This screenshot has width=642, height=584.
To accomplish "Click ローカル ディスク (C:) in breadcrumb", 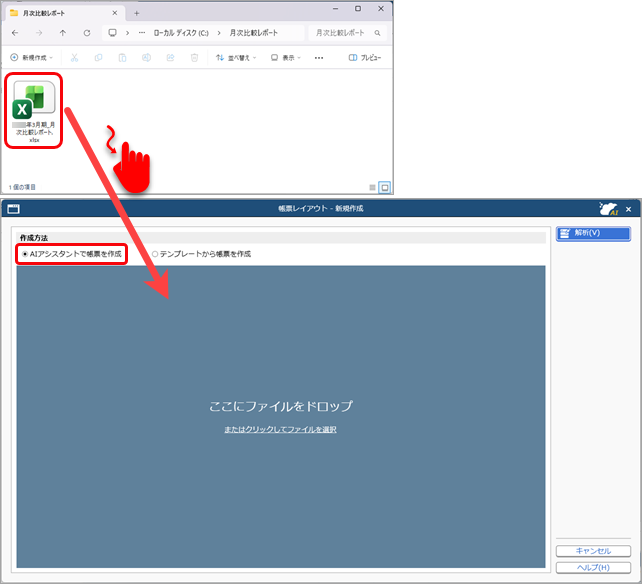I will (x=181, y=33).
